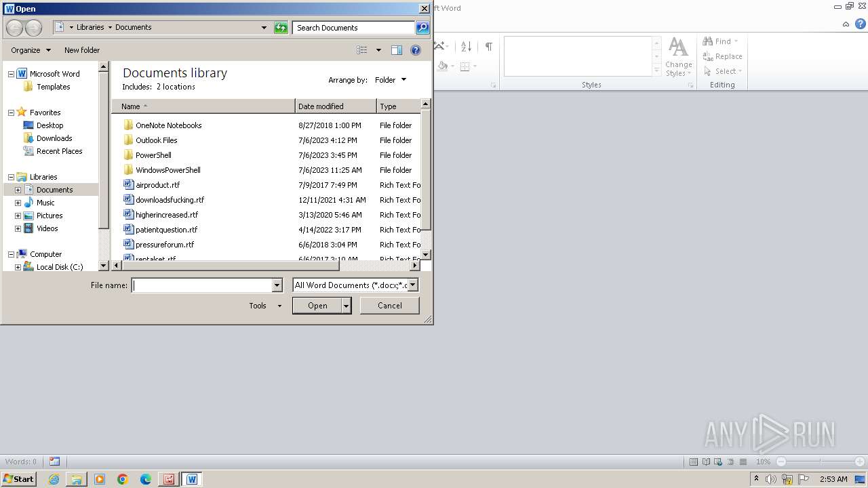The image size is (868, 488).
Task: Sort by Date modified column header
Action: pos(336,106)
